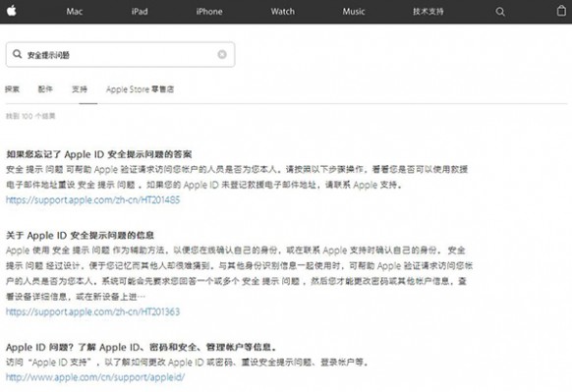Click description starting 访问 "Apple ID 支持"

coord(188,363)
